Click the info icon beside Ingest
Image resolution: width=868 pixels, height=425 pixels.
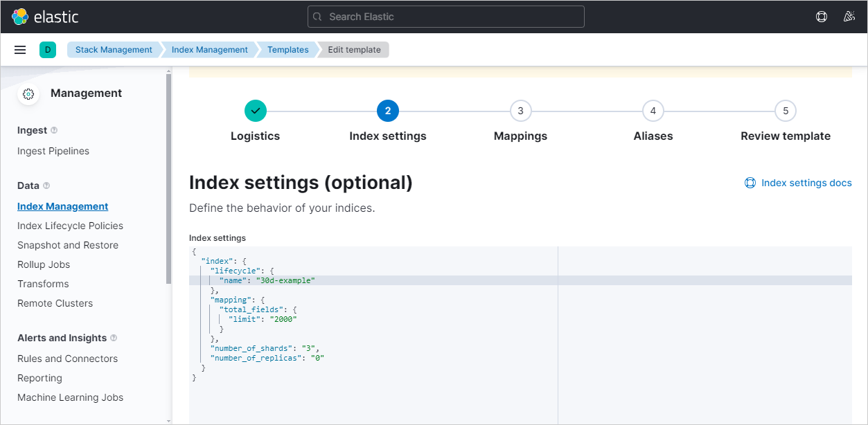click(x=54, y=130)
